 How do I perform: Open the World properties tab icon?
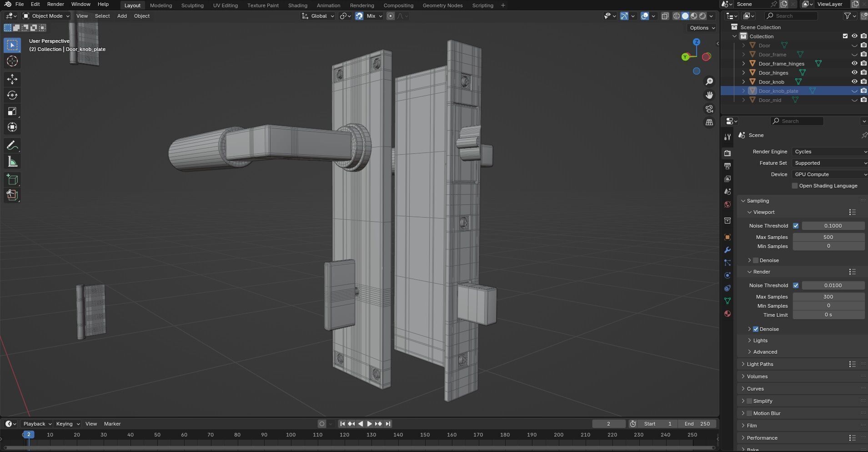point(728,204)
